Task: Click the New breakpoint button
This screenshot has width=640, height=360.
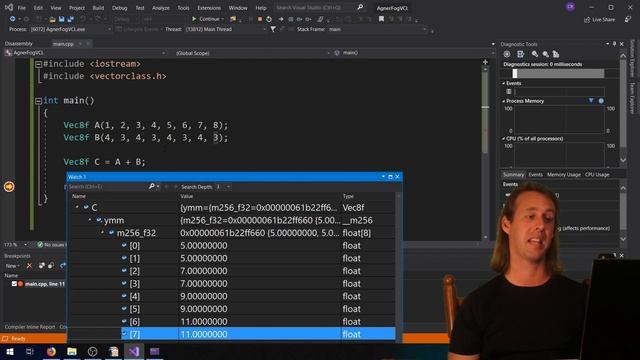Action: (x=12, y=266)
